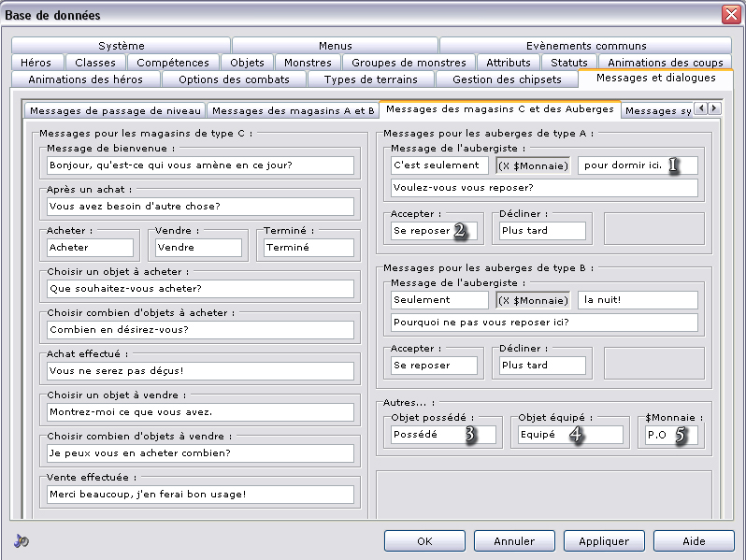Open help with the Aide button
Screen dimensions: 746x560
pyautogui.click(x=694, y=541)
